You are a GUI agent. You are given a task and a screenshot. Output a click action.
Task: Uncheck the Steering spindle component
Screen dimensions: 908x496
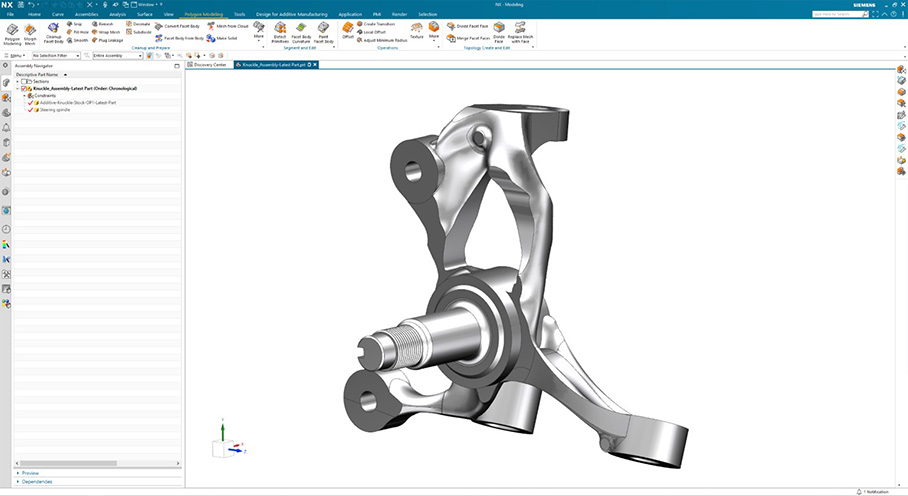[x=31, y=109]
